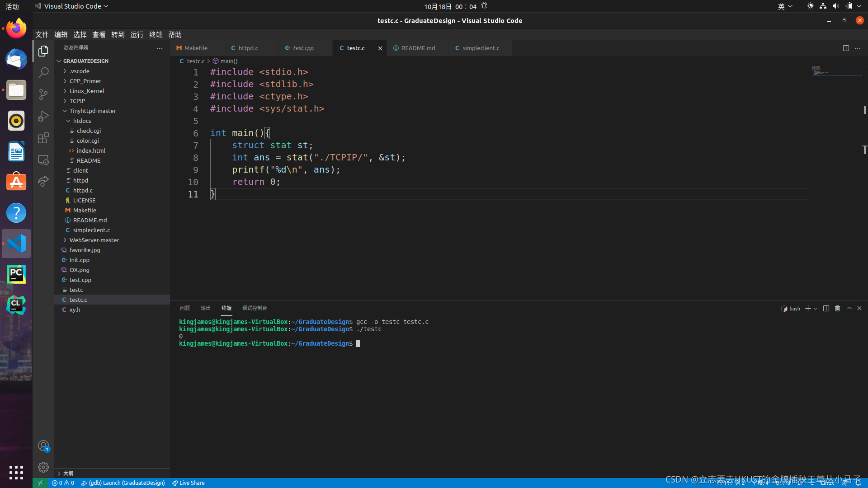Open the Accounts menu icon

[x=43, y=446]
